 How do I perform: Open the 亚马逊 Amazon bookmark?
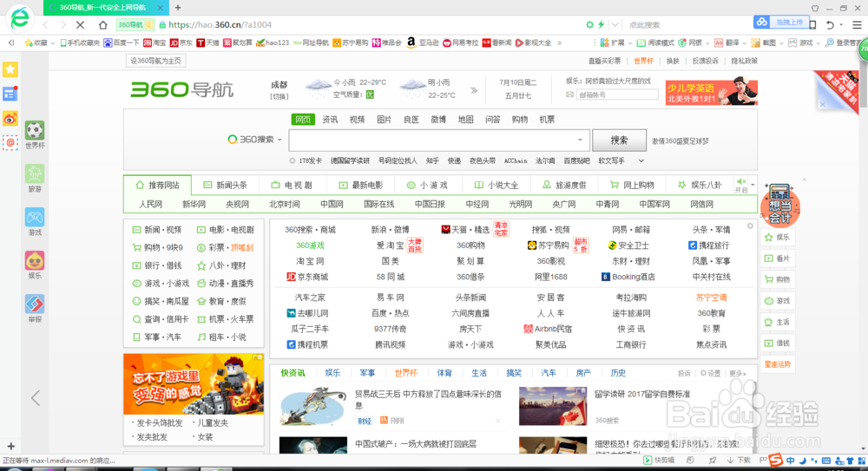click(424, 43)
